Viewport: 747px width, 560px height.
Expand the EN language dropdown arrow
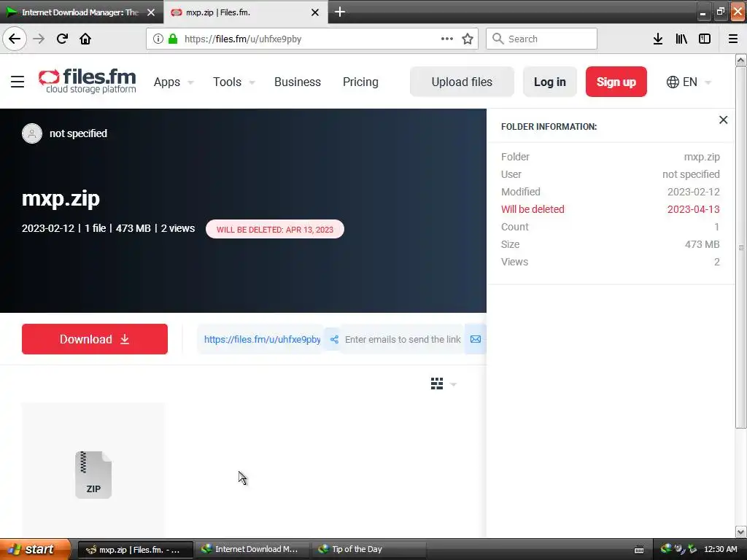(x=708, y=82)
